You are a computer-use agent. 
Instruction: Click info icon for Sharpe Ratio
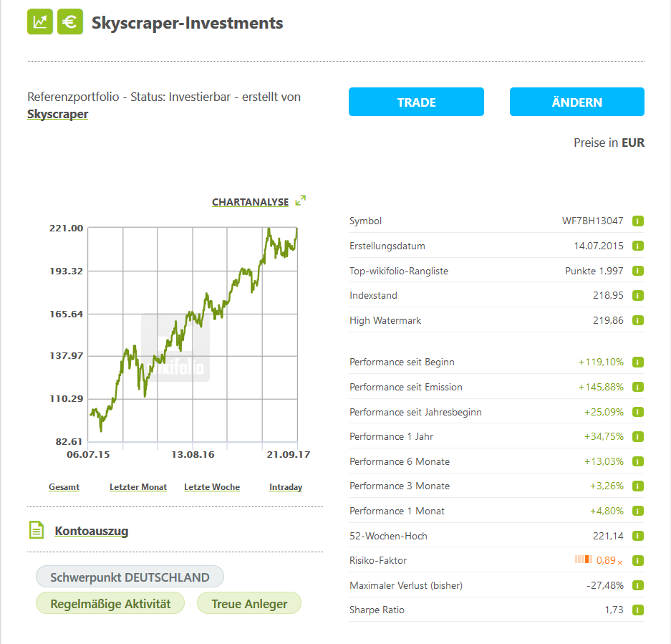(638, 610)
